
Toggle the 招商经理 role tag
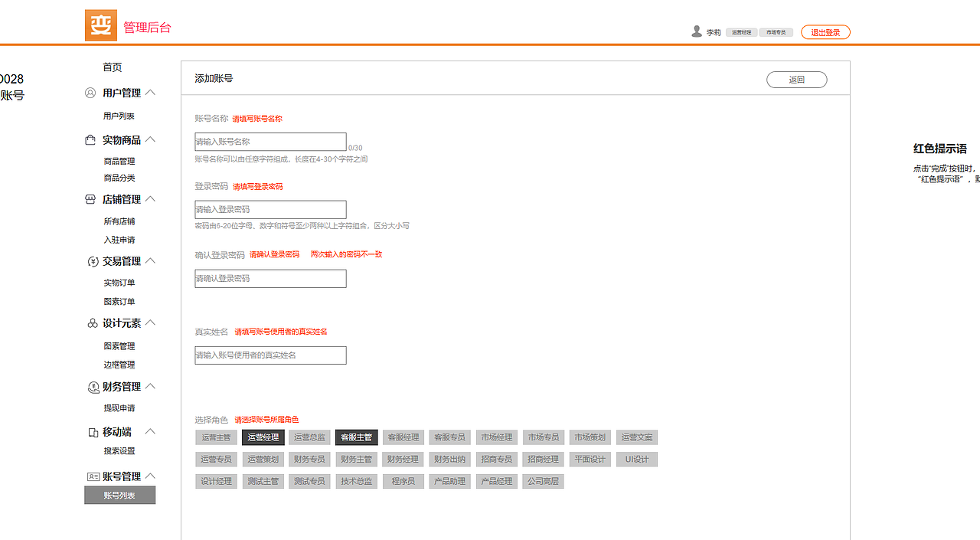[x=544, y=460]
